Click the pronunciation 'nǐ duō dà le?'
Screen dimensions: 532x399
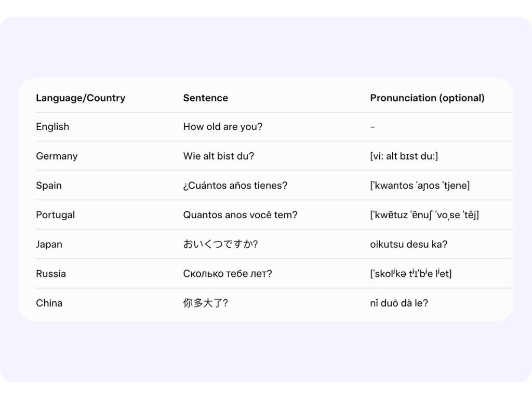point(399,303)
